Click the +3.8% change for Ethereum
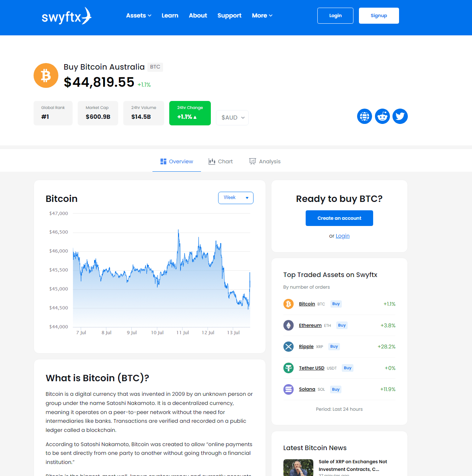This screenshot has height=476, width=472. 388,325
